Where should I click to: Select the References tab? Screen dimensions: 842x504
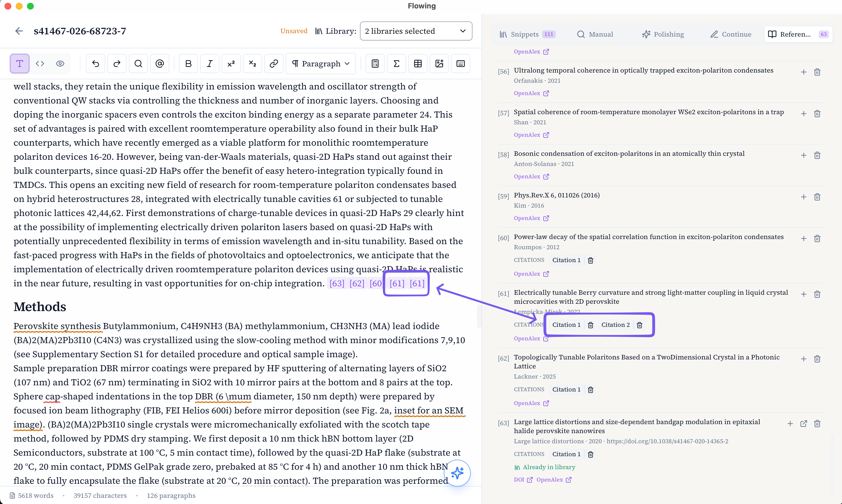pos(798,34)
